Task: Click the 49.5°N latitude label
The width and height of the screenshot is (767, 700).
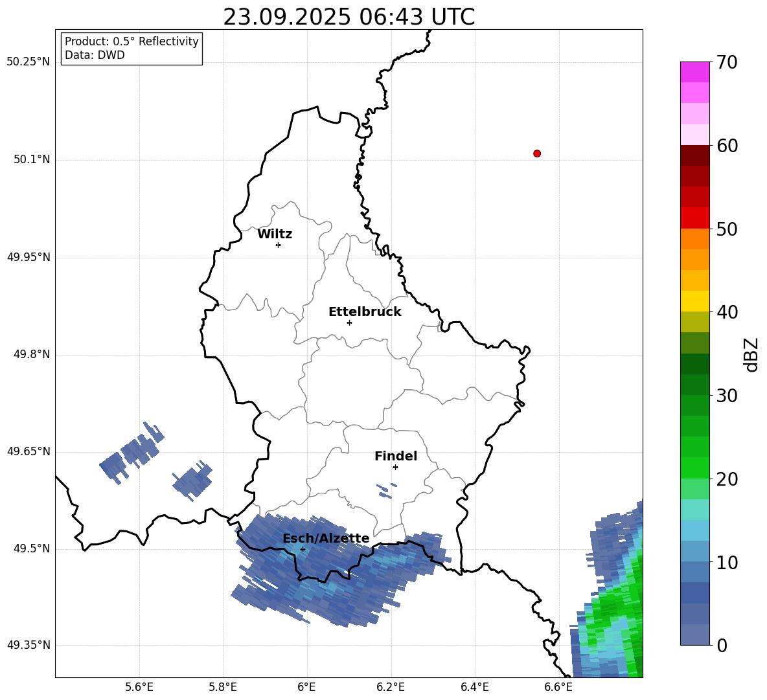Action: (x=31, y=548)
